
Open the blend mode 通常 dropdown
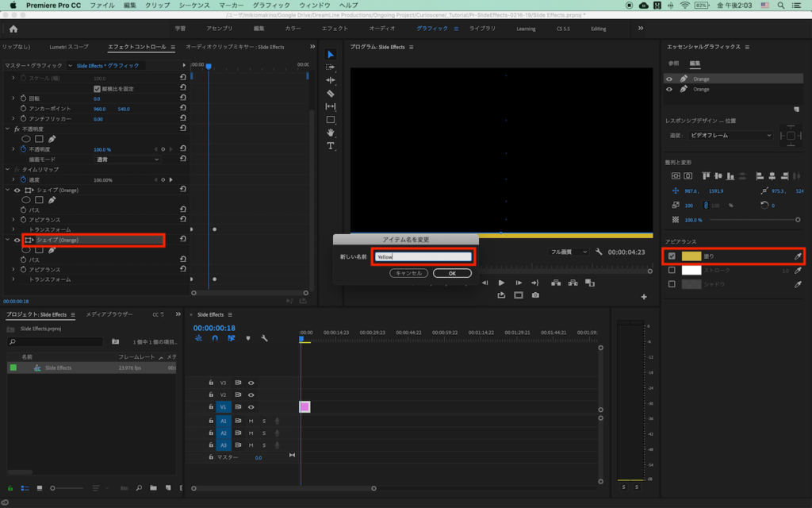[x=127, y=160]
